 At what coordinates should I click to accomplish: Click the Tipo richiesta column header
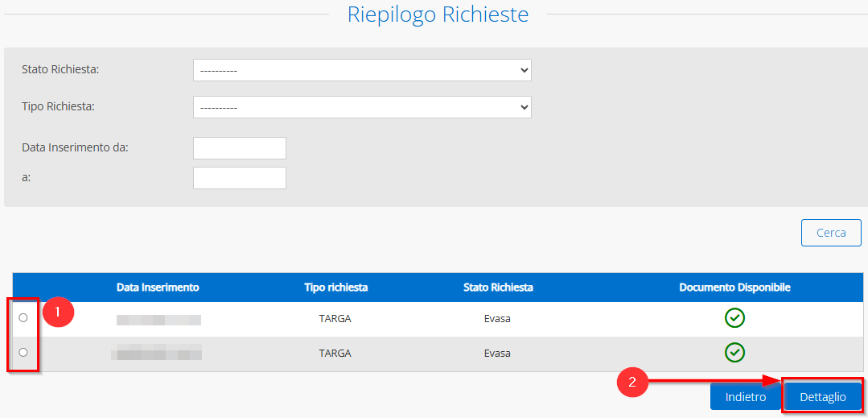click(x=335, y=288)
